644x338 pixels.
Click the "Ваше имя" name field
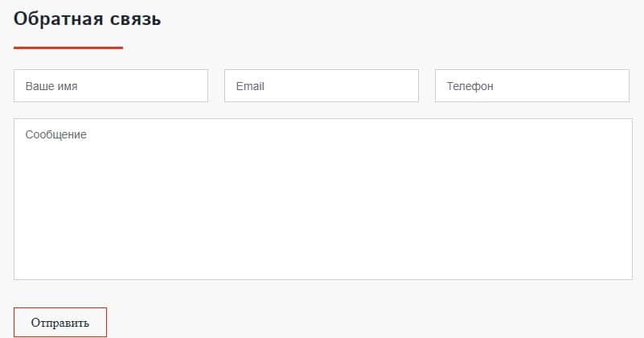[x=111, y=86]
